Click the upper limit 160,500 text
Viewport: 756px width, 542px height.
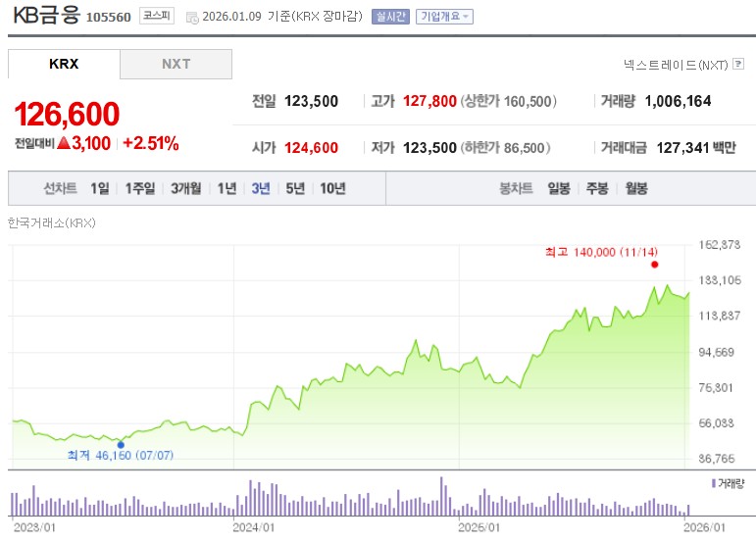click(509, 101)
